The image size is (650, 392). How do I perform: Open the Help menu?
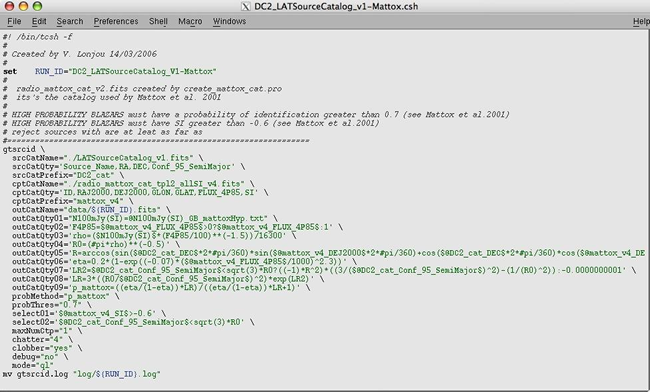(641, 21)
